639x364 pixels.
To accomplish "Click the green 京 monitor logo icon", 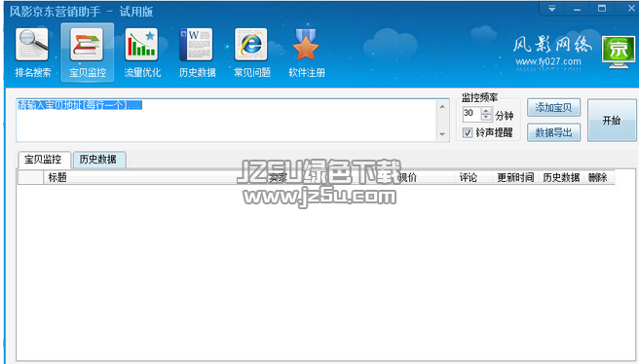I will click(x=619, y=53).
